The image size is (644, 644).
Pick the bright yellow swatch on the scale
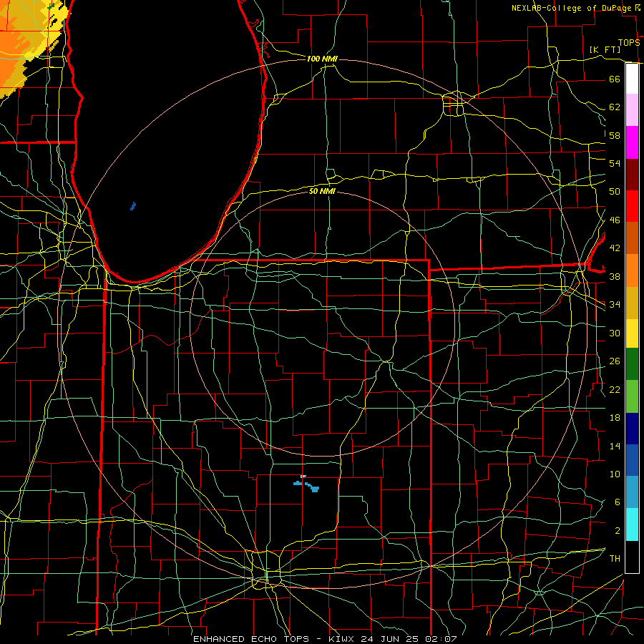pos(632,333)
